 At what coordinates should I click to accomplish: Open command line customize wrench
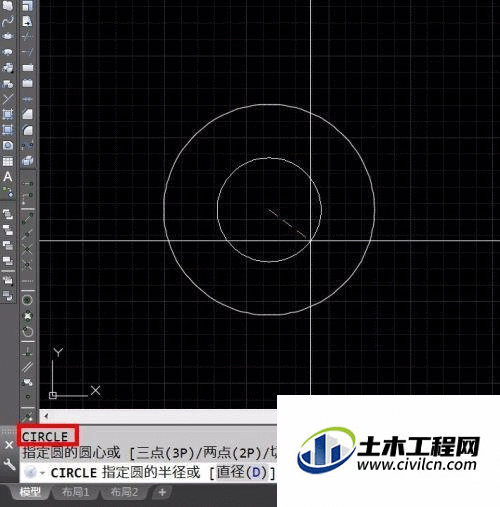pyautogui.click(x=9, y=464)
